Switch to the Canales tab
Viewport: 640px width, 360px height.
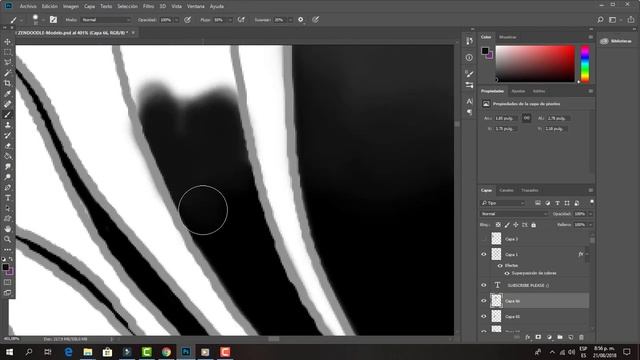pos(506,190)
